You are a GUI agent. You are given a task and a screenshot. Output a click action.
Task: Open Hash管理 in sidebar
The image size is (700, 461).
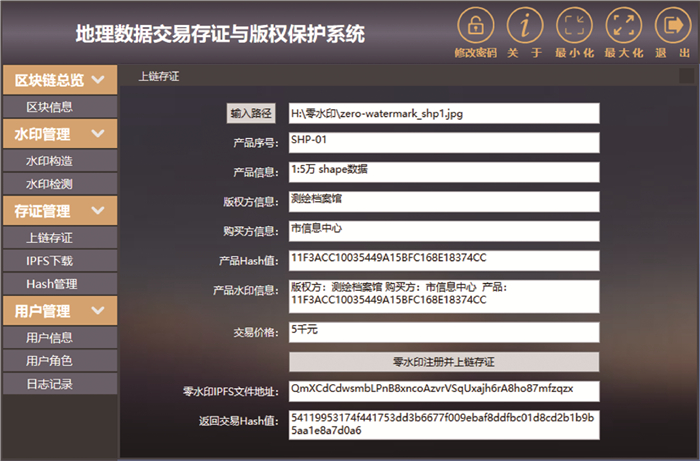49,284
